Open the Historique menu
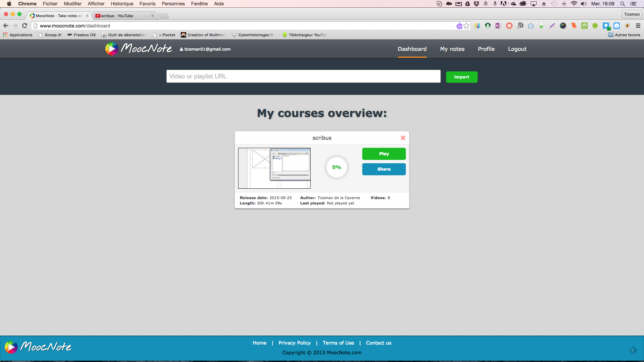The height and width of the screenshot is (362, 644). [x=122, y=4]
